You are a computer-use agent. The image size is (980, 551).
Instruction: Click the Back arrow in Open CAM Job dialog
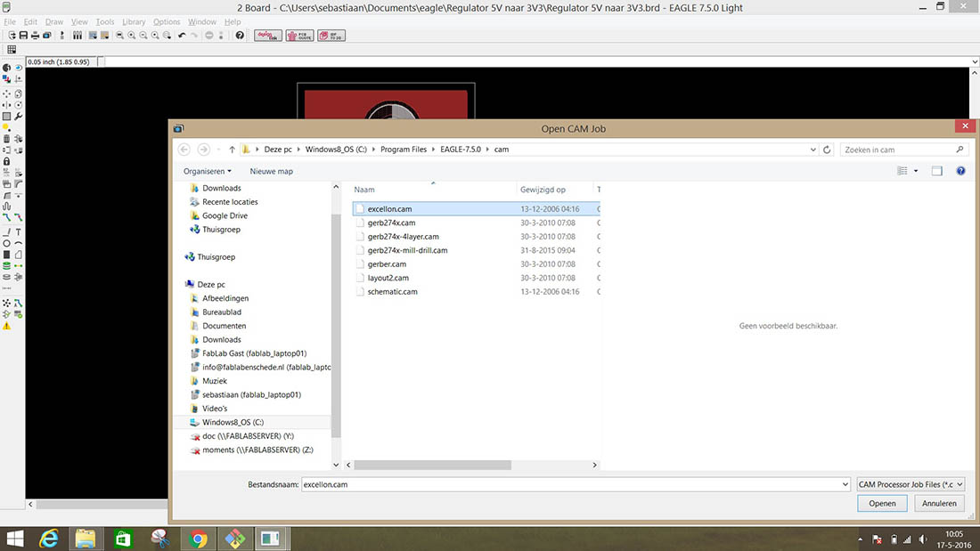(x=184, y=150)
